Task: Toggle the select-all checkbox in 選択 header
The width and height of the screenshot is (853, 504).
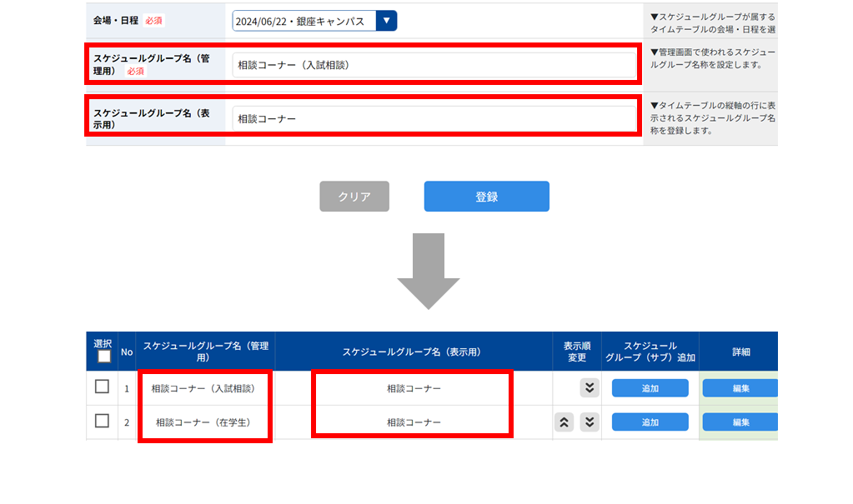Action: tap(104, 357)
